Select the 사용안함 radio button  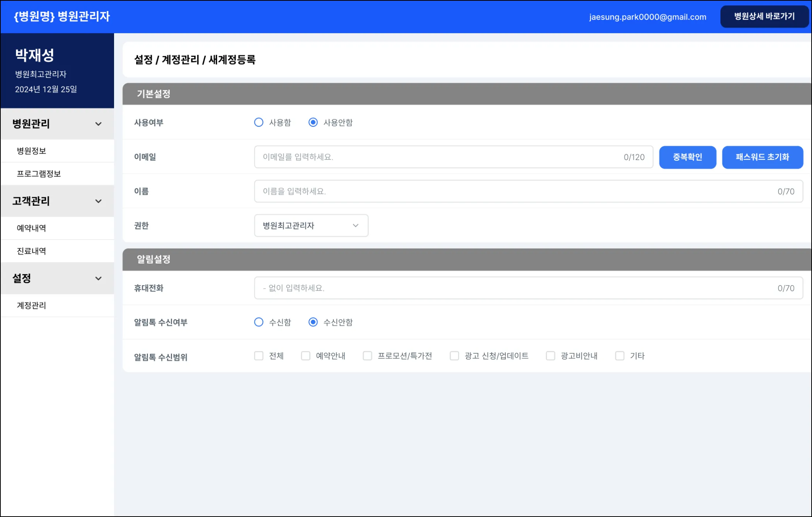(x=313, y=122)
